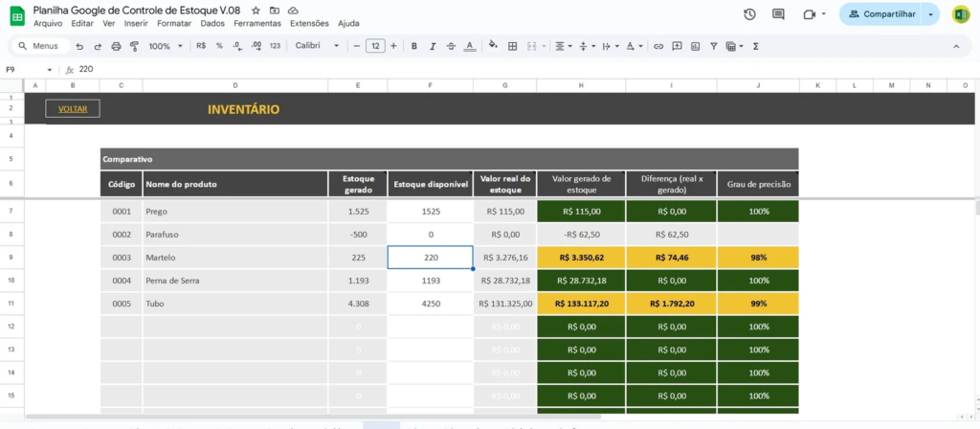The image size is (980, 429).
Task: Click the Compartilhar button
Action: click(x=880, y=14)
